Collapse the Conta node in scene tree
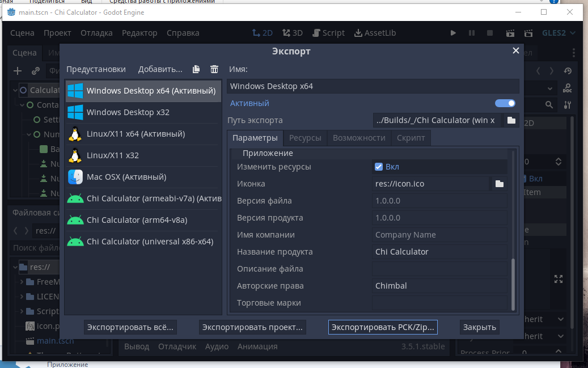 pos(22,105)
